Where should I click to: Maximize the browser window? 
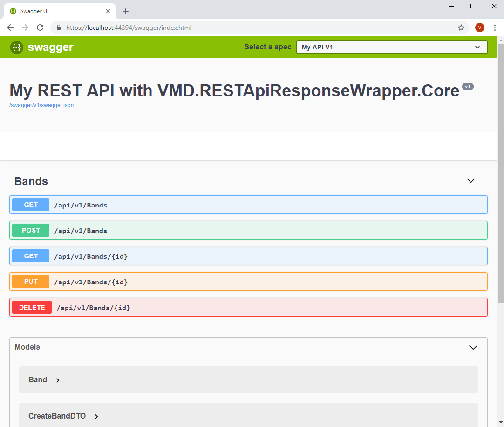click(472, 6)
